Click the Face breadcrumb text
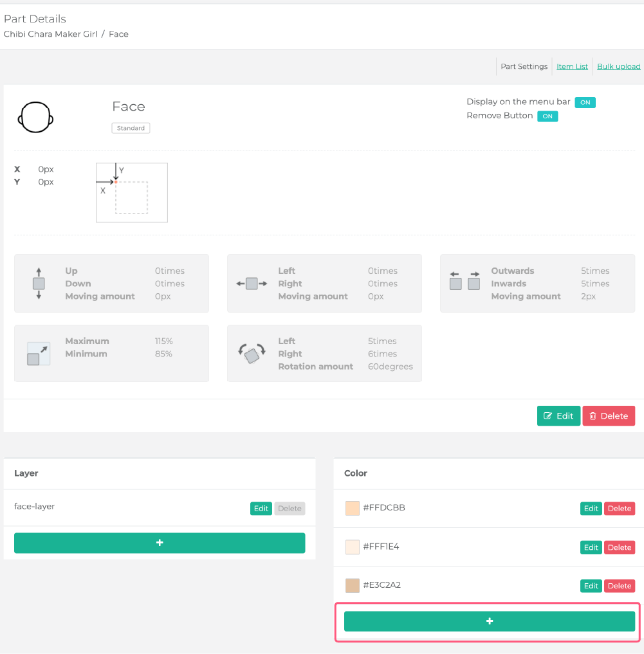This screenshot has height=654, width=644. click(118, 34)
